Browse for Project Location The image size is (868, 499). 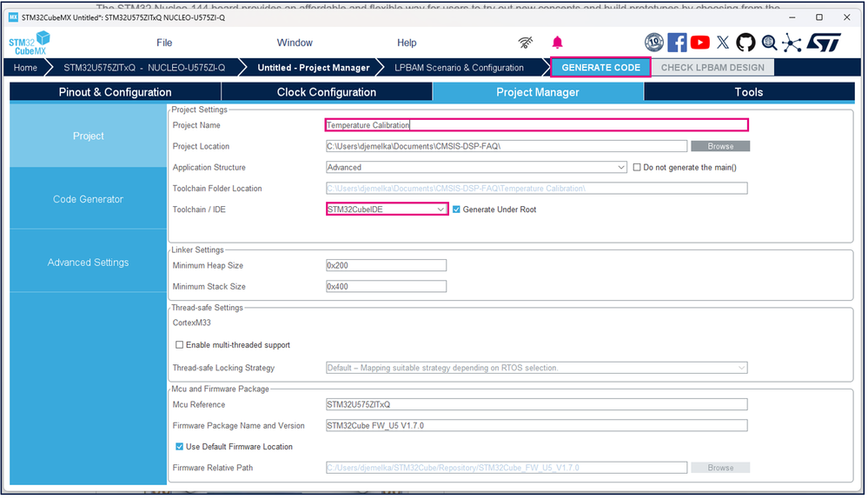[720, 146]
